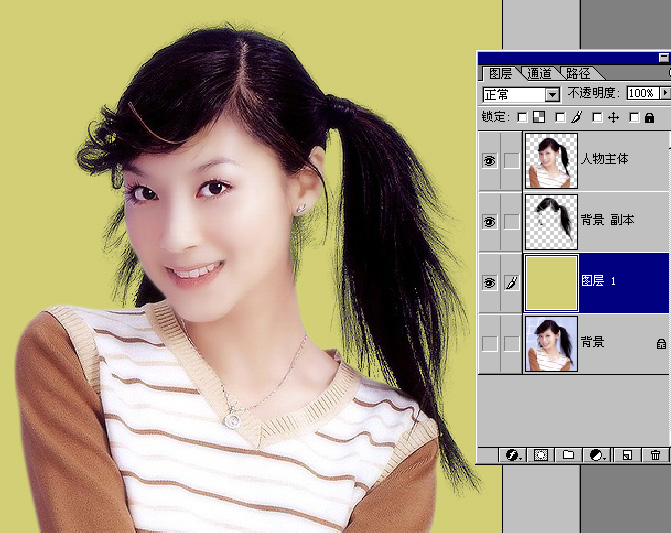671x533 pixels.
Task: Enable the lock position checkbox
Action: click(597, 118)
